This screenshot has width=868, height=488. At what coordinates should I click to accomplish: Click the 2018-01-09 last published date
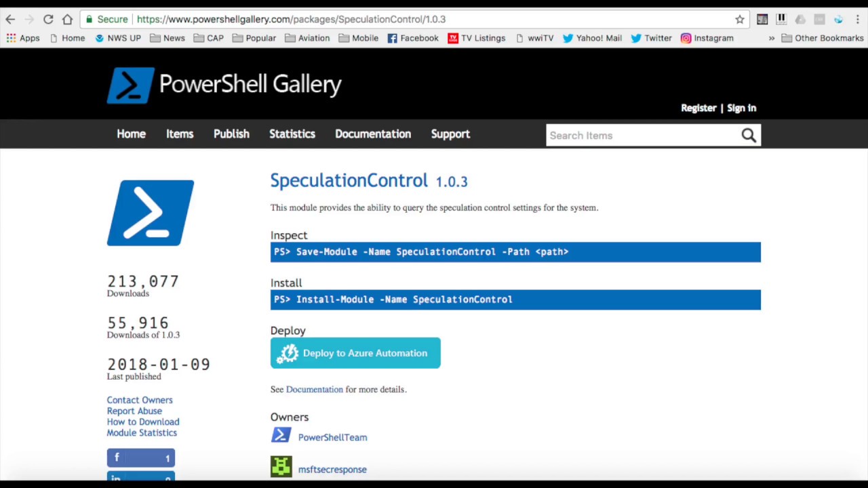point(159,365)
